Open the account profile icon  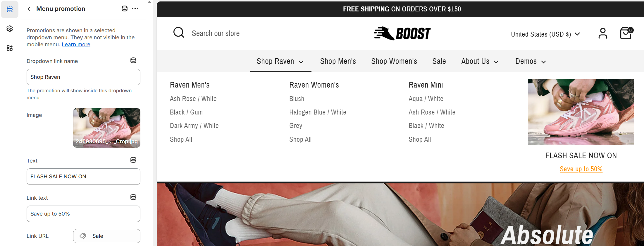[x=603, y=33]
